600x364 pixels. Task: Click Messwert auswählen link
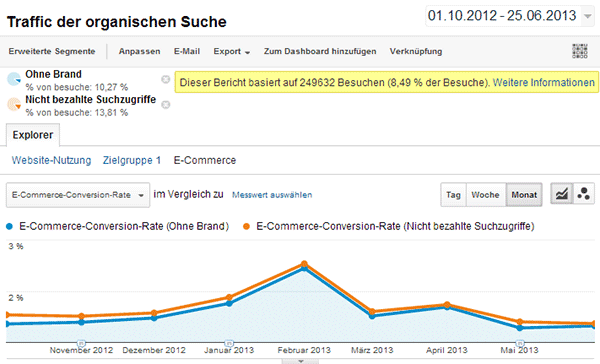pyautogui.click(x=272, y=195)
